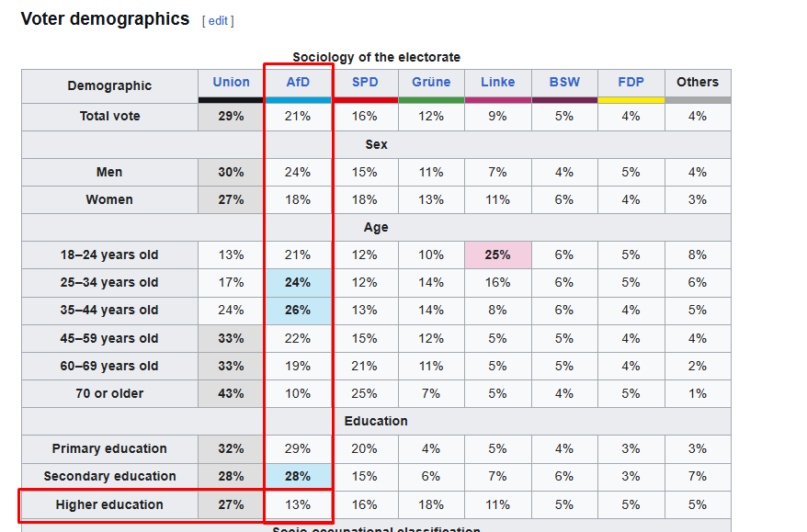This screenshot has height=532, width=807.
Task: Select the pink-highlighted Linke 25% cell
Action: click(x=497, y=255)
